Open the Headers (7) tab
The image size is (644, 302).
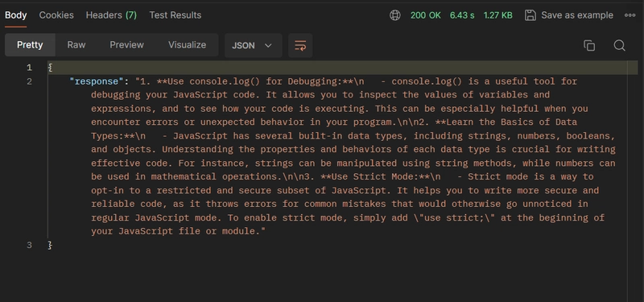111,15
